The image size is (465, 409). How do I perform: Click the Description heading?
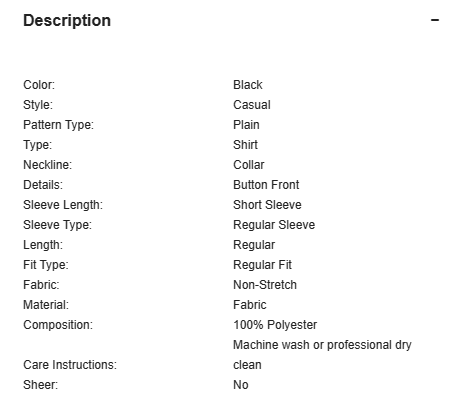(x=67, y=21)
